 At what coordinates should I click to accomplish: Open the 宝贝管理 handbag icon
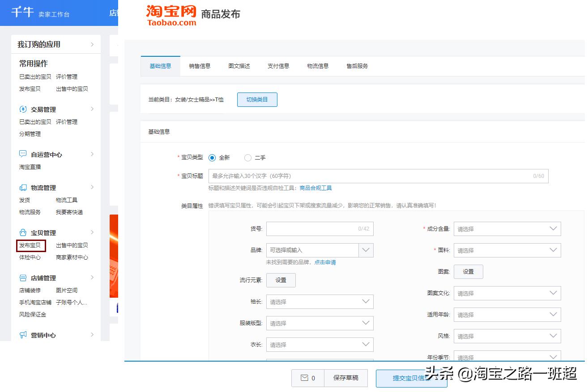coord(22,232)
